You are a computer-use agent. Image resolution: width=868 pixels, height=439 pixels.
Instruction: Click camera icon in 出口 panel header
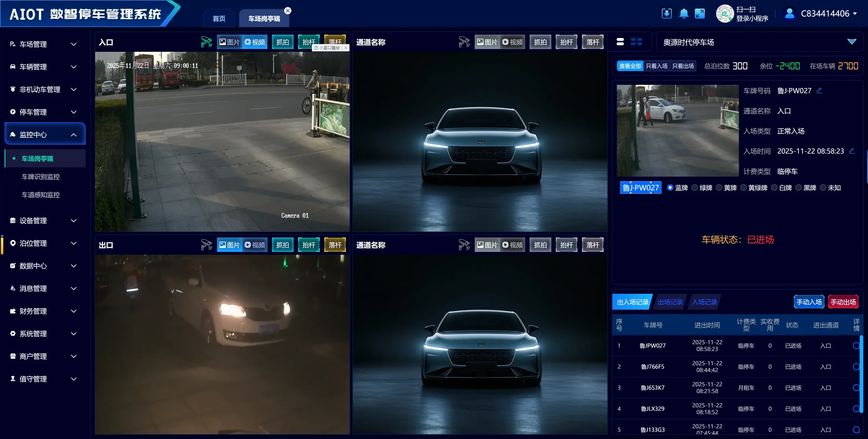click(206, 245)
